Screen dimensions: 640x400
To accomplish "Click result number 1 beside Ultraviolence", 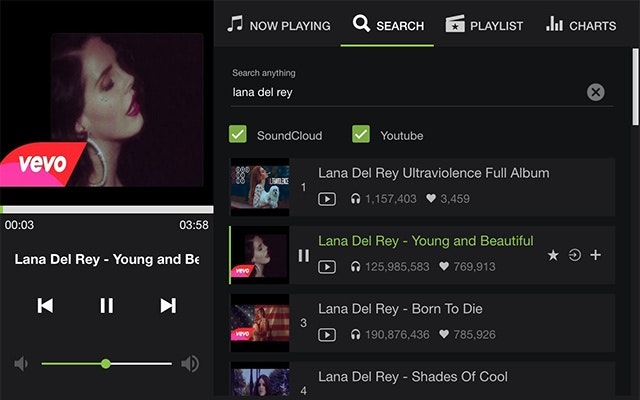I will 303,187.
